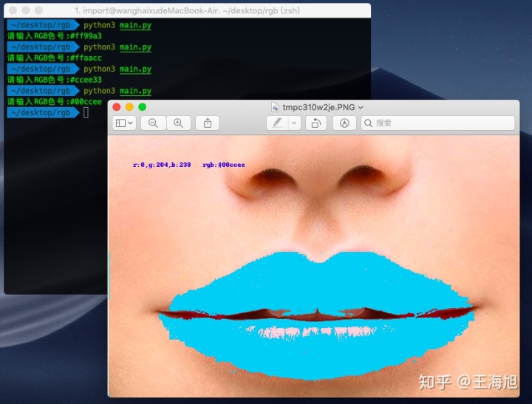Open the sidebar view menu in Preview
The image size is (532, 404).
click(x=124, y=123)
